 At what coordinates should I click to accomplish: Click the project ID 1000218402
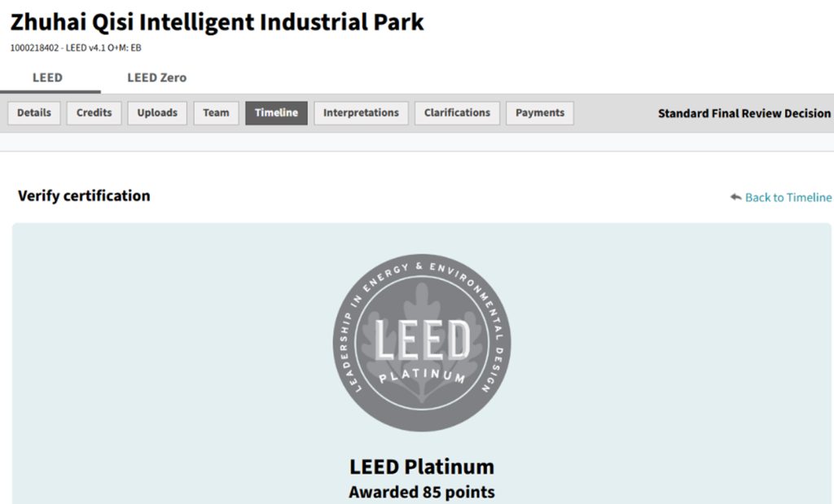pos(33,48)
